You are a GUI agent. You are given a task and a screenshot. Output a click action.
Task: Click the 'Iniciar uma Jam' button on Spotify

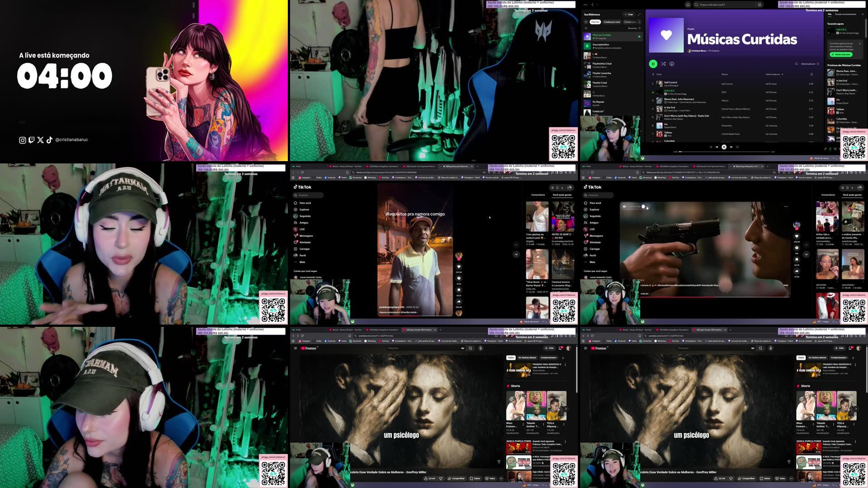pos(841,54)
